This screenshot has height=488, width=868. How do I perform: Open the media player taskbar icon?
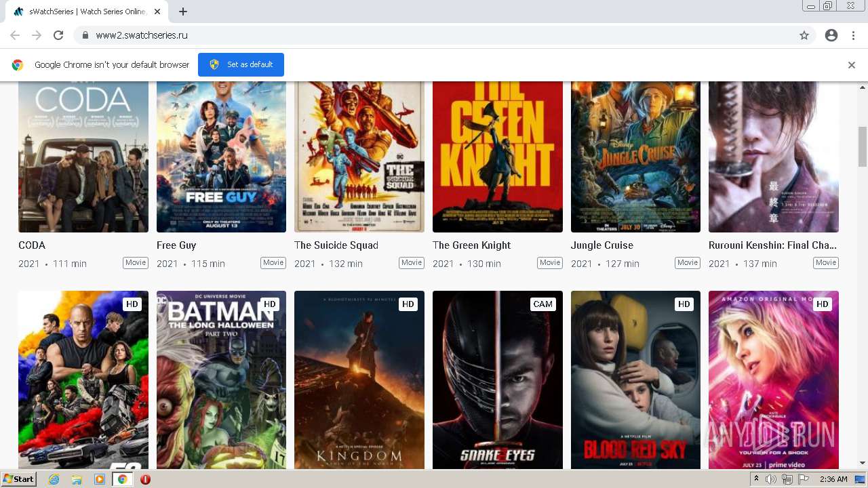100,479
